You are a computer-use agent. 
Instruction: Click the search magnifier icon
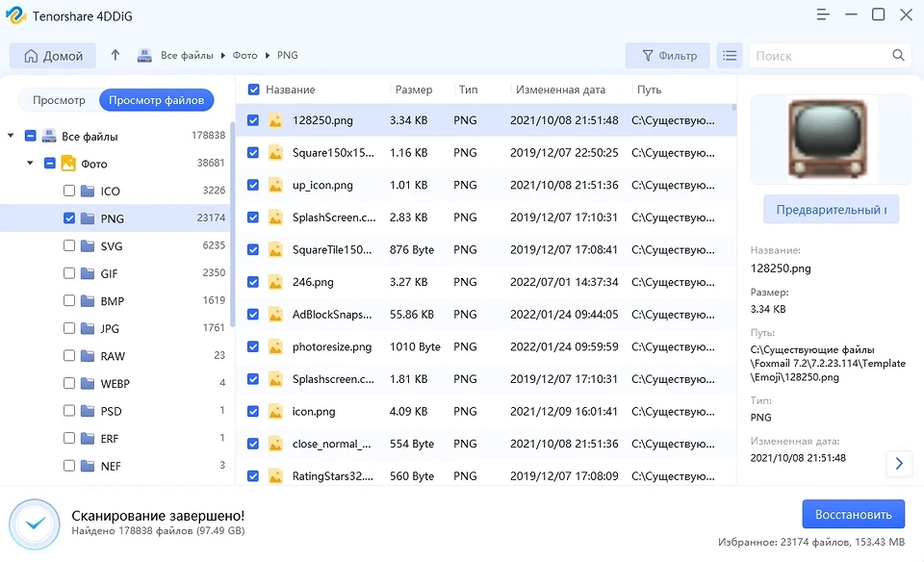(x=898, y=56)
